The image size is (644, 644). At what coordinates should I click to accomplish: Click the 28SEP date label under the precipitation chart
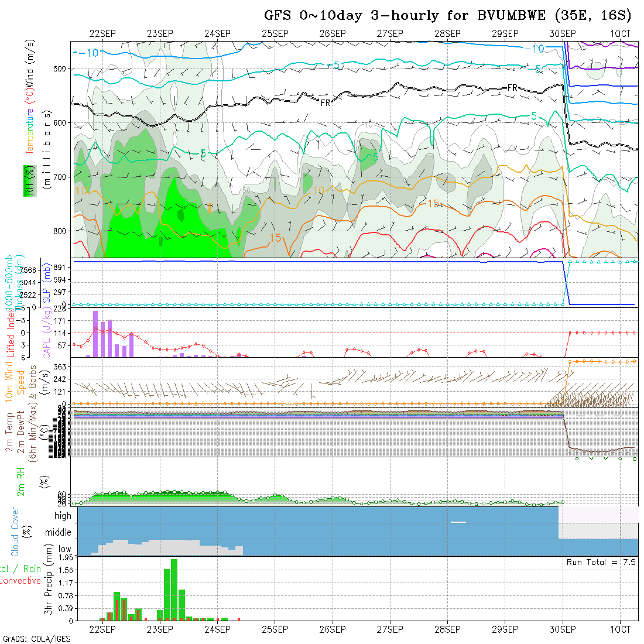[x=447, y=629]
